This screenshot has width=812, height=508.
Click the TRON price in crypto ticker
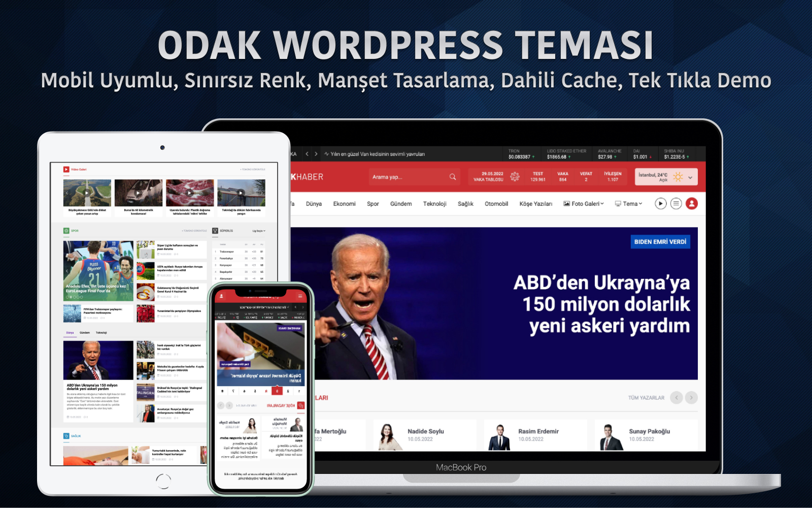click(x=521, y=154)
